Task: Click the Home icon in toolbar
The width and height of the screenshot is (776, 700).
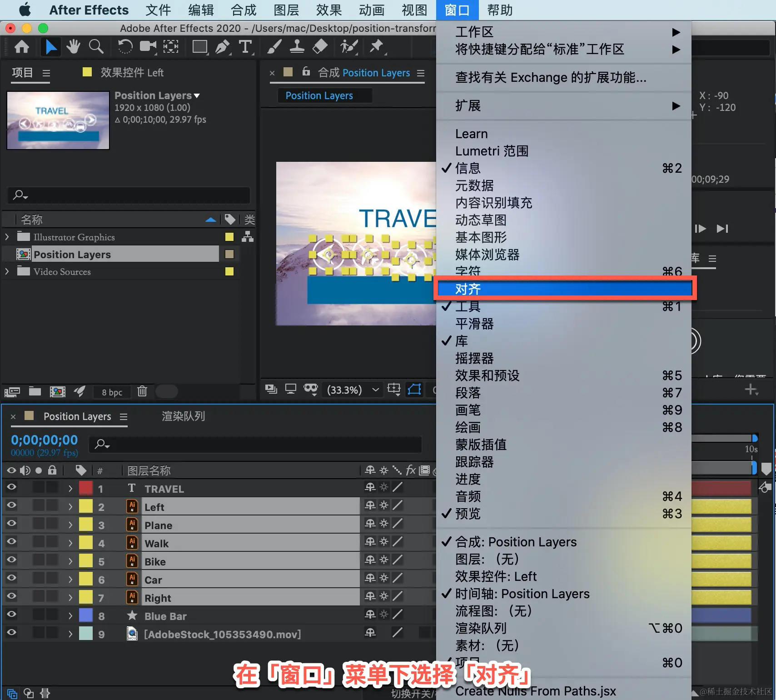Action: coord(21,46)
